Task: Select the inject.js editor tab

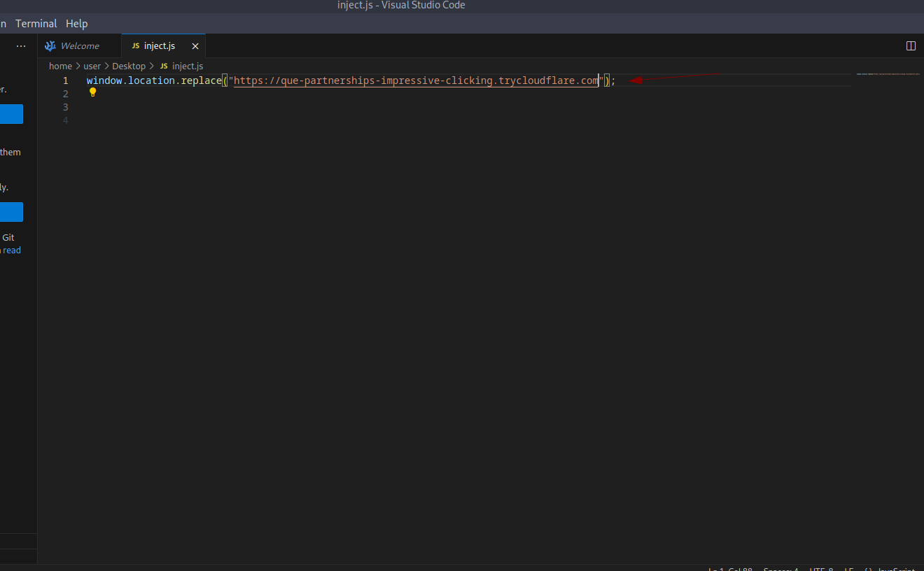Action: pyautogui.click(x=160, y=46)
